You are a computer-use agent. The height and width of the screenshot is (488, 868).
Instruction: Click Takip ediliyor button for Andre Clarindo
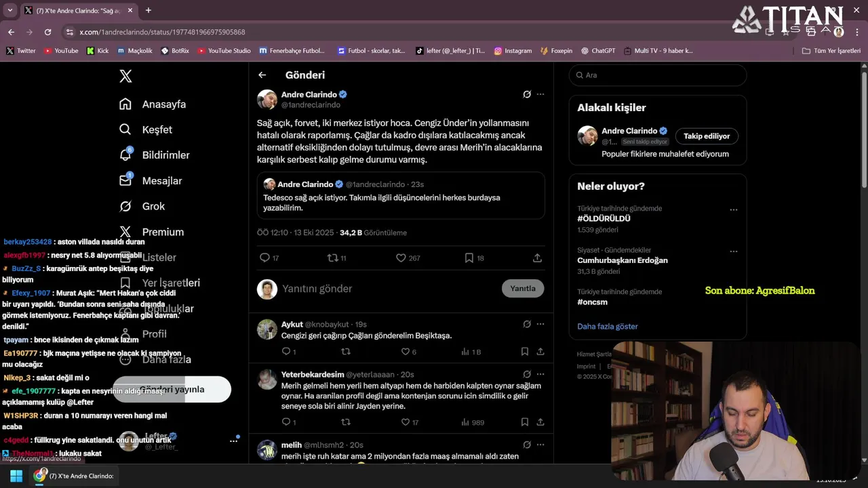[707, 136]
